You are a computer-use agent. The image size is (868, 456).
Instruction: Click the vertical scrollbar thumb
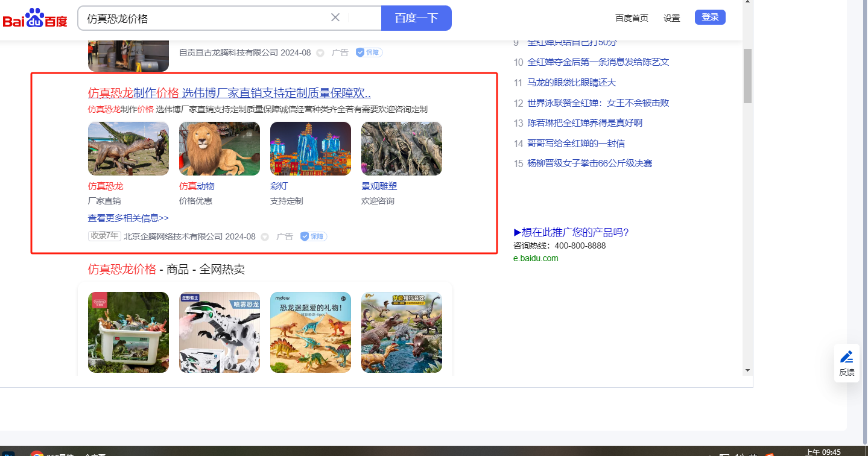(x=748, y=76)
